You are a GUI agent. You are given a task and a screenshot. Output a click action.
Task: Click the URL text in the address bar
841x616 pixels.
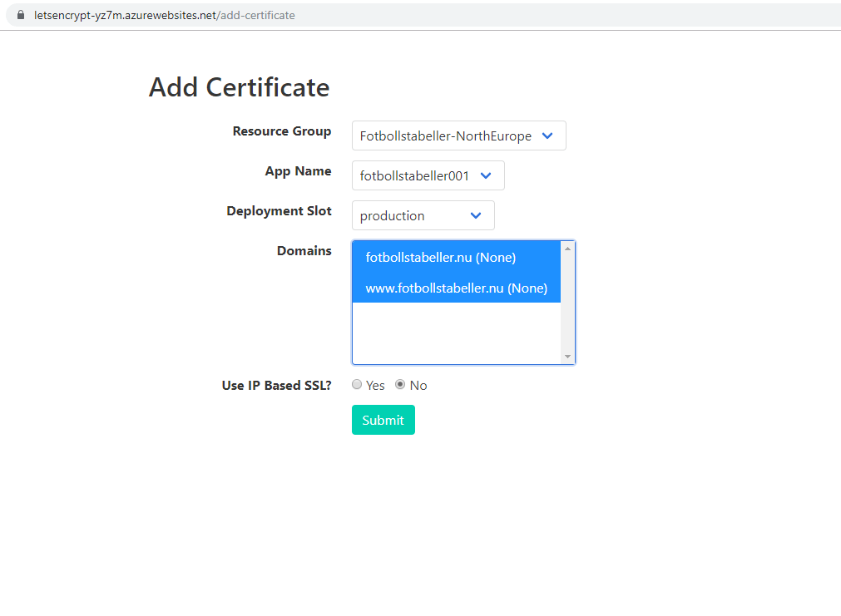[x=164, y=15]
